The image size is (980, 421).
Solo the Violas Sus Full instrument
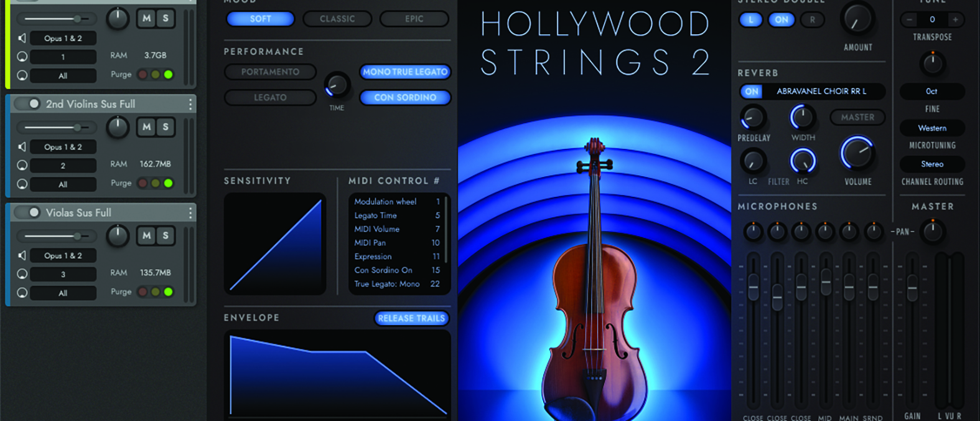click(166, 235)
